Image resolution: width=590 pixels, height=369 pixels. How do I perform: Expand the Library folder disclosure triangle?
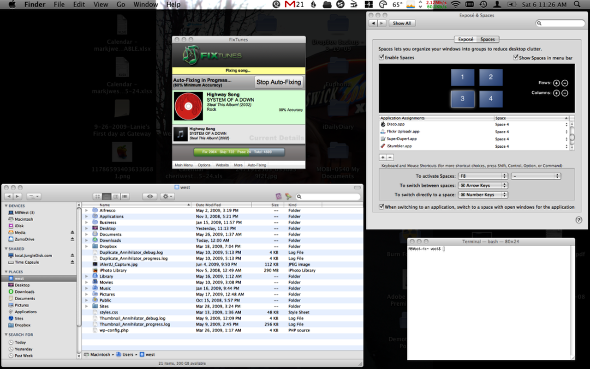tap(87, 276)
